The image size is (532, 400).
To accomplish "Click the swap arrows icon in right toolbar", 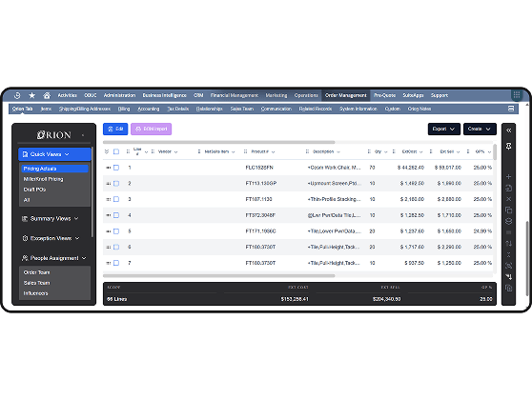I will click(x=508, y=244).
